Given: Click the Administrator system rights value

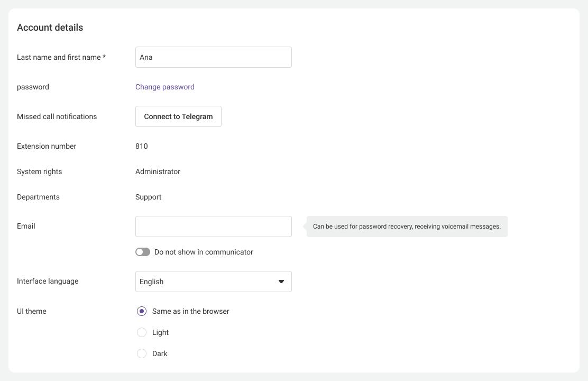Looking at the screenshot, I should pyautogui.click(x=158, y=171).
